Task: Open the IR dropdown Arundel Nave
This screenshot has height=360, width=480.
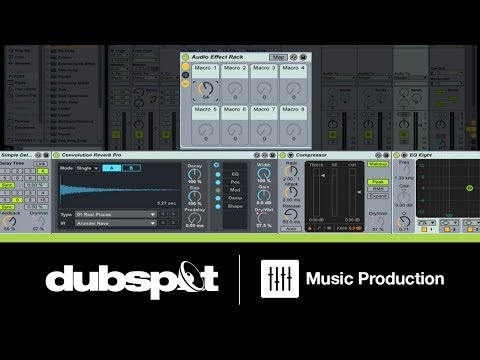Action: click(116, 223)
